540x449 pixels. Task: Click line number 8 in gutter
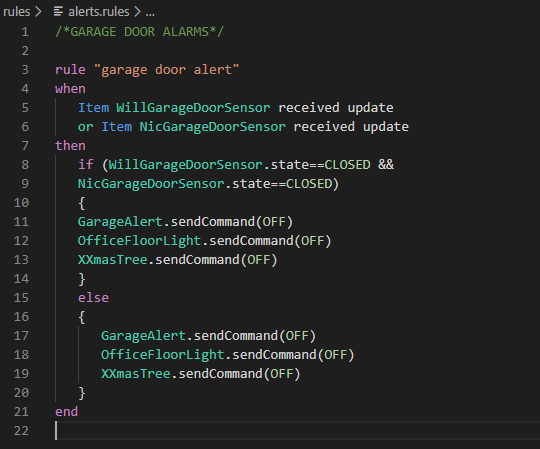25,165
